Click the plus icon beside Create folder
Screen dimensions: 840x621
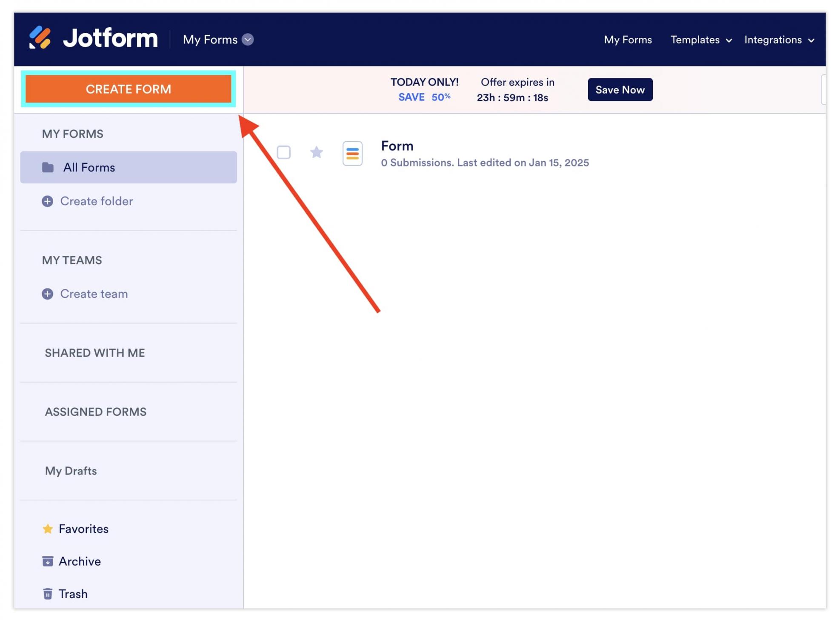click(47, 201)
